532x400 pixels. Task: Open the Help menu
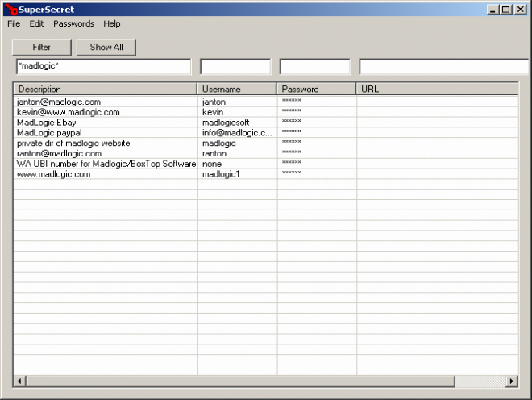(112, 23)
